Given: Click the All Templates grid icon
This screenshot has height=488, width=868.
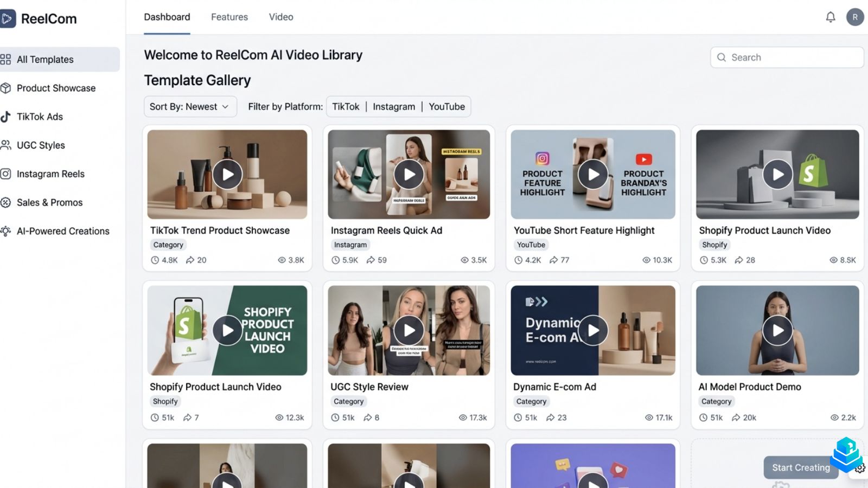Looking at the screenshot, I should 5,59.
